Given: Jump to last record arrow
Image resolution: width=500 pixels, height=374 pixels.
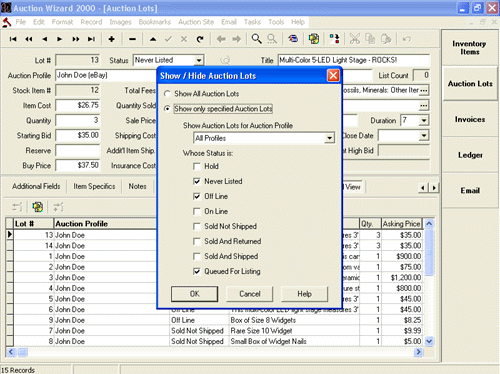Looking at the screenshot, I should tap(91, 39).
